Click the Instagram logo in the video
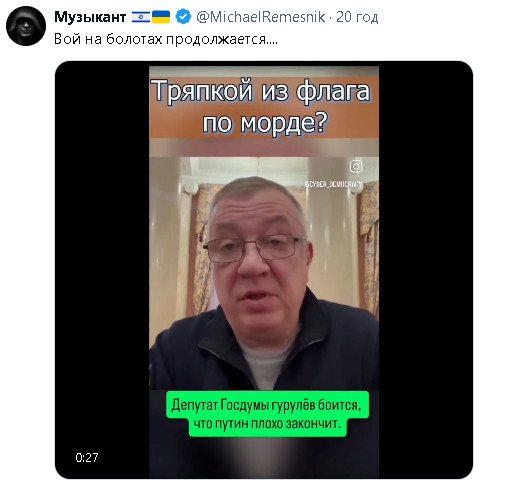Image resolution: width=515 pixels, height=490 pixels. pyautogui.click(x=356, y=166)
